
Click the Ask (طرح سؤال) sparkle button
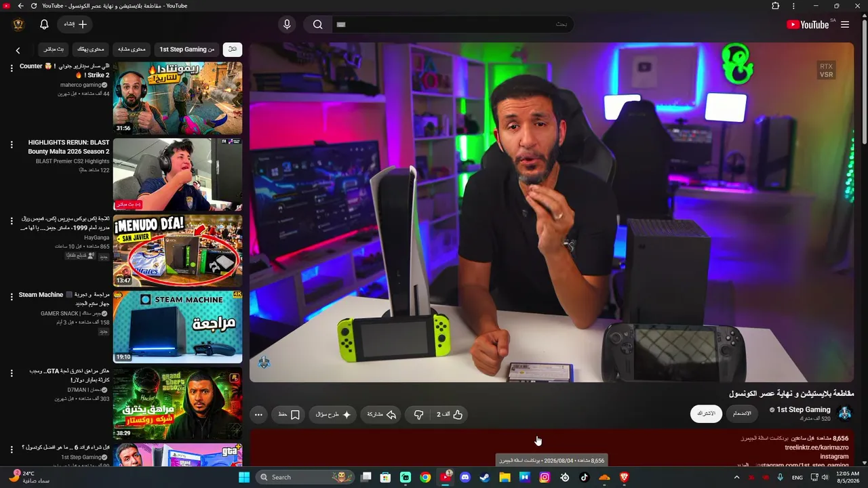[x=333, y=414]
